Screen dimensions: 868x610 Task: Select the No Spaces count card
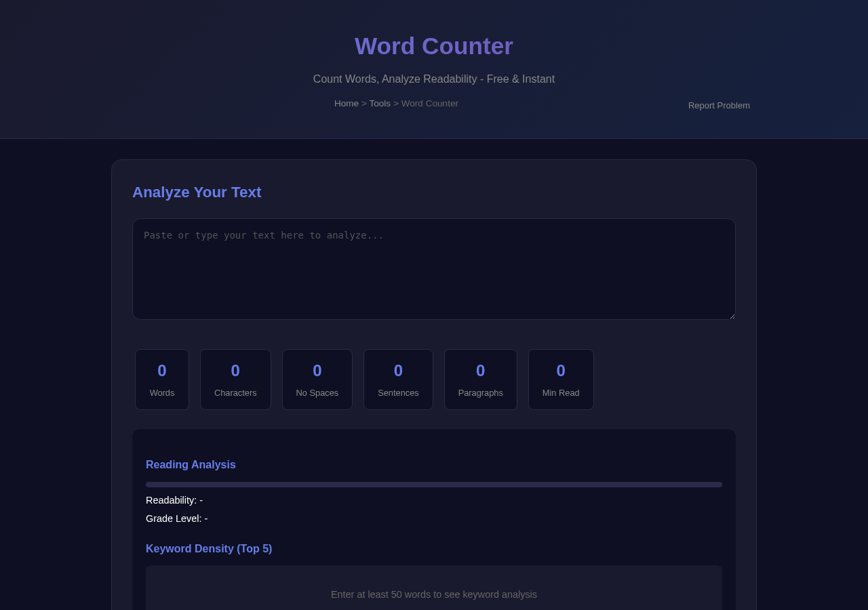click(317, 380)
